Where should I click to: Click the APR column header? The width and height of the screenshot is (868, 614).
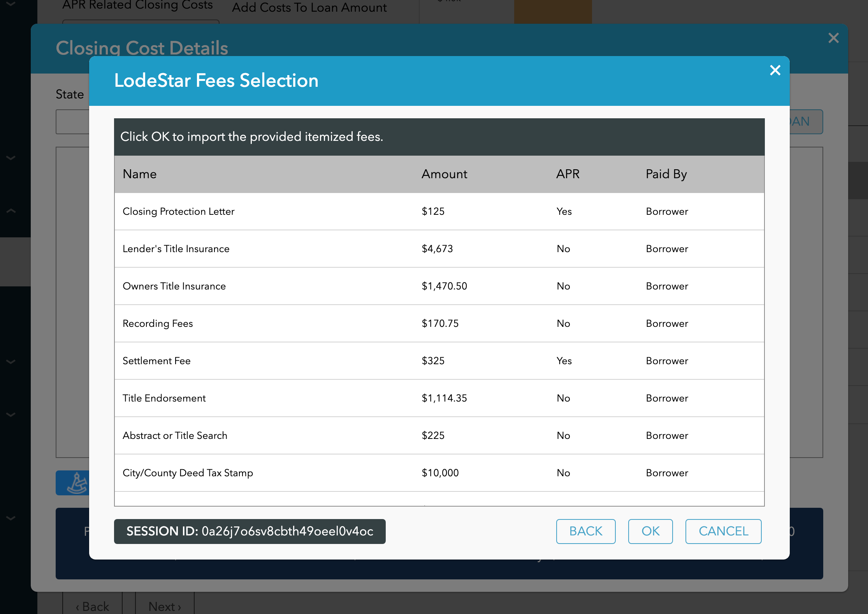tap(568, 174)
